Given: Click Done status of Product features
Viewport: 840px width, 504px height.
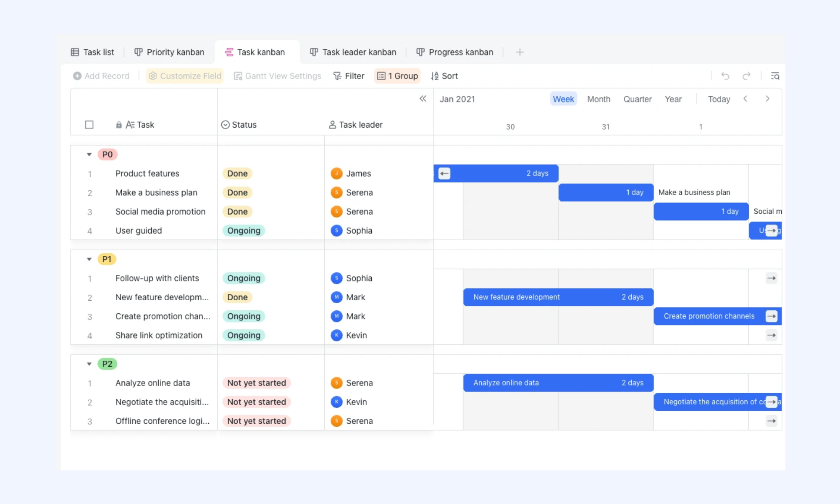Looking at the screenshot, I should (x=237, y=173).
